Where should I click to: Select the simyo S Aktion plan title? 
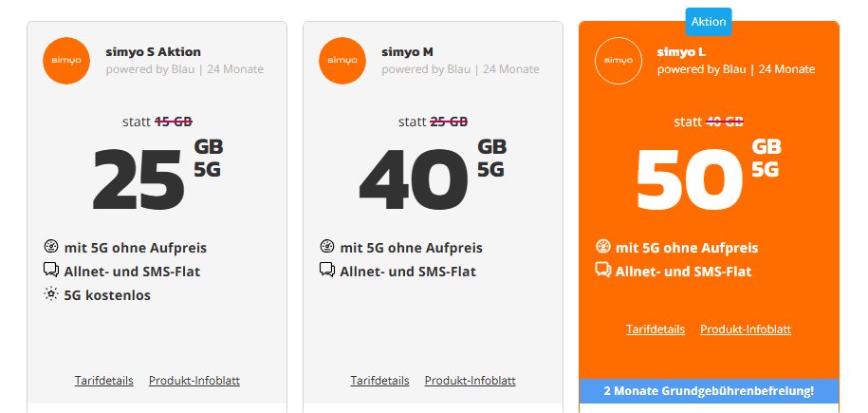click(153, 51)
